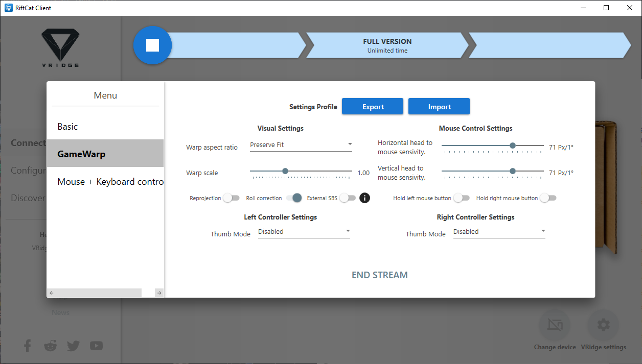This screenshot has height=364, width=642.
Task: Open the External SBS info icon
Action: pyautogui.click(x=364, y=198)
